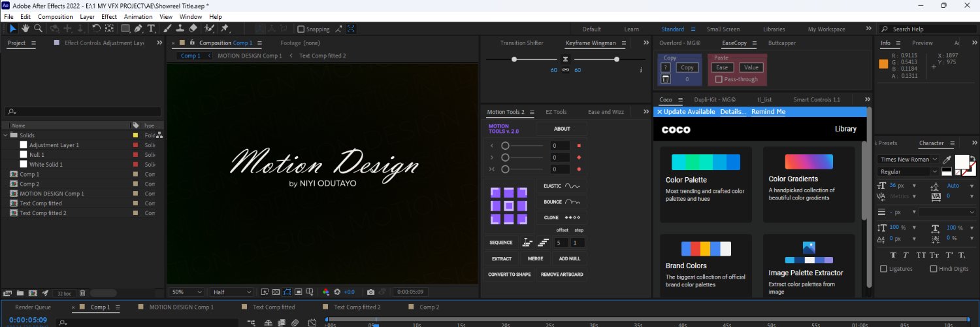Open the Effect menu
This screenshot has width=980, height=327.
coord(109,16)
